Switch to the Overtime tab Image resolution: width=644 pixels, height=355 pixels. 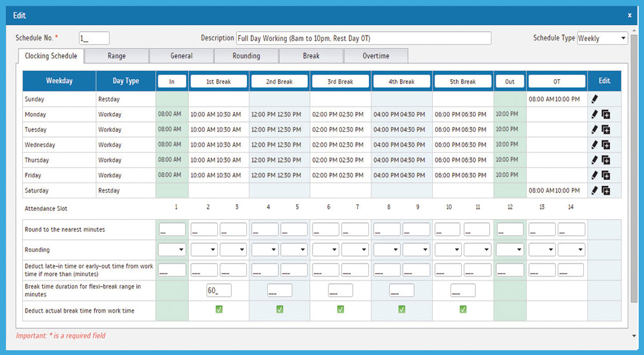376,56
